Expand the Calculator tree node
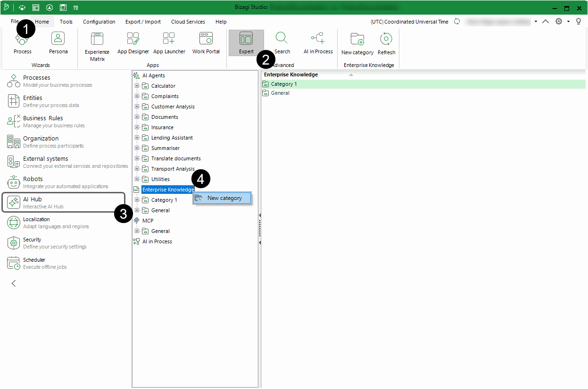This screenshot has height=389, width=588. point(137,86)
